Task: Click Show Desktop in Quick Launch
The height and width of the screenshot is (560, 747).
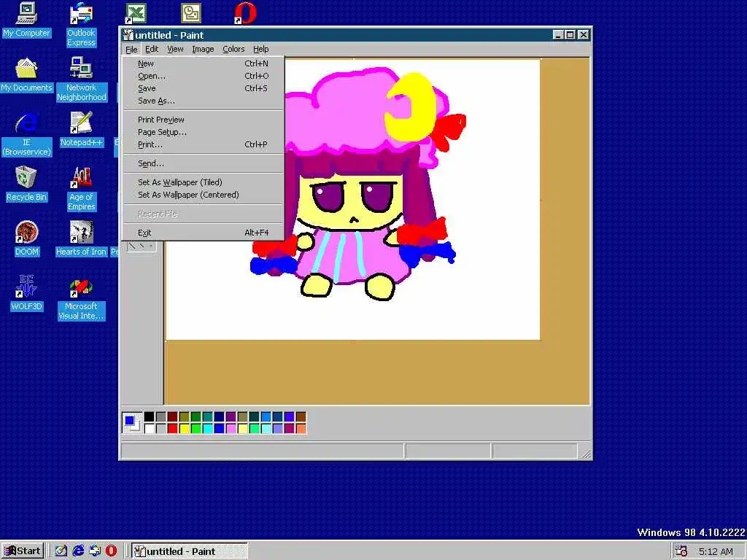Action: [x=61, y=551]
